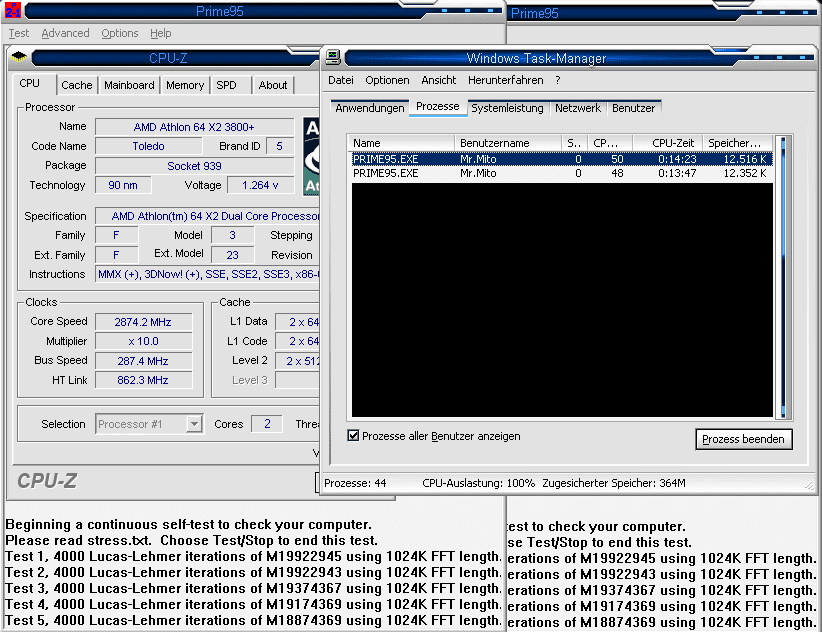Switch to the Cache tab in CPU-Z
This screenshot has width=822, height=632.
[77, 85]
